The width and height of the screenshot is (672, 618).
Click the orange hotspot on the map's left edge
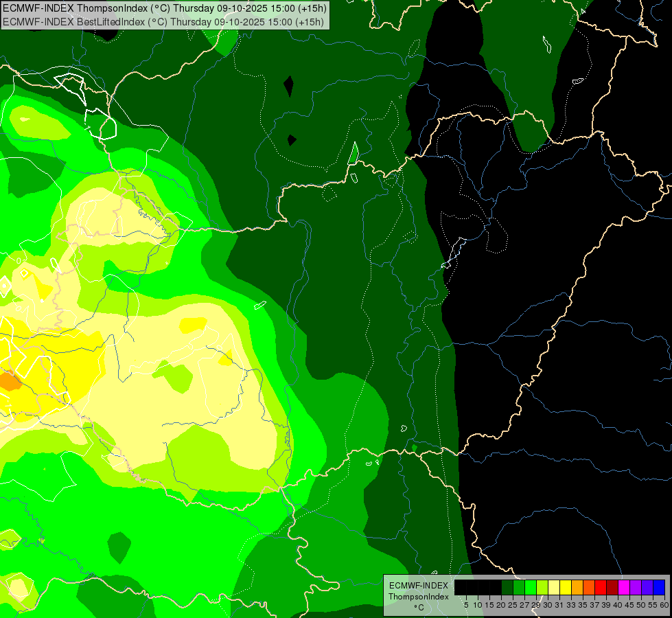[x=9, y=381]
